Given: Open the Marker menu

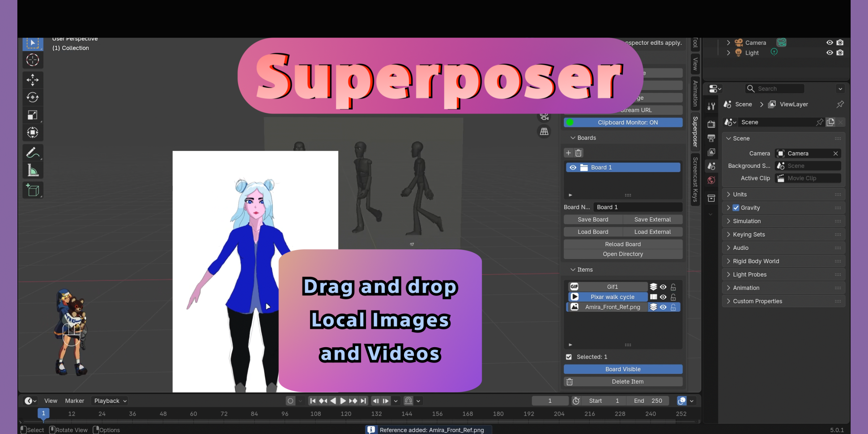Looking at the screenshot, I should (75, 401).
